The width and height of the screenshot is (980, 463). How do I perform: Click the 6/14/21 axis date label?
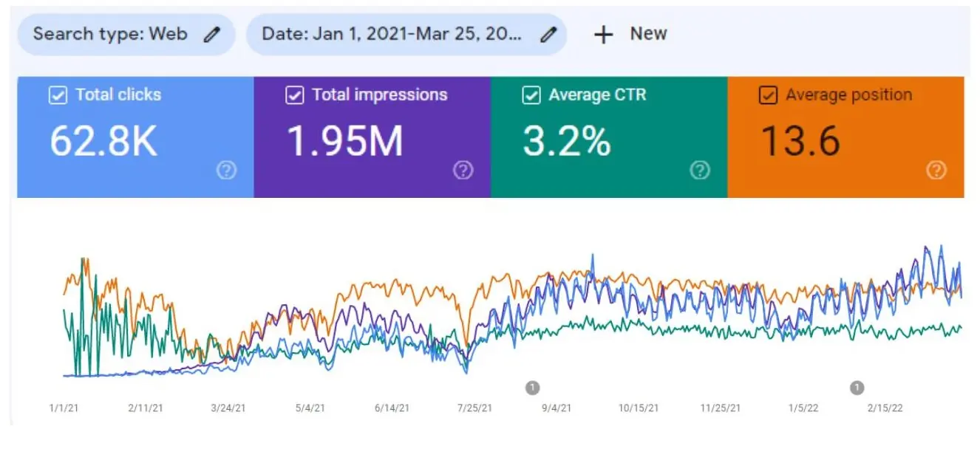[392, 408]
